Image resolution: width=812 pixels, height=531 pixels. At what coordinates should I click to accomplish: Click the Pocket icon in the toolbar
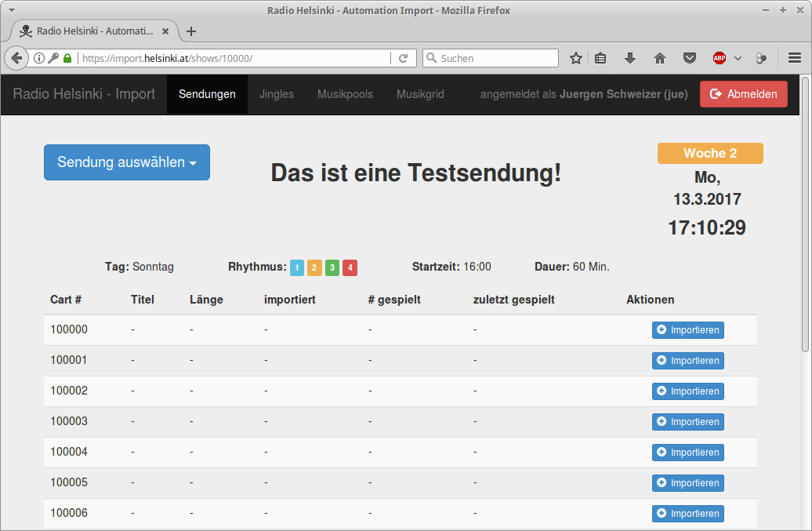[x=689, y=59]
